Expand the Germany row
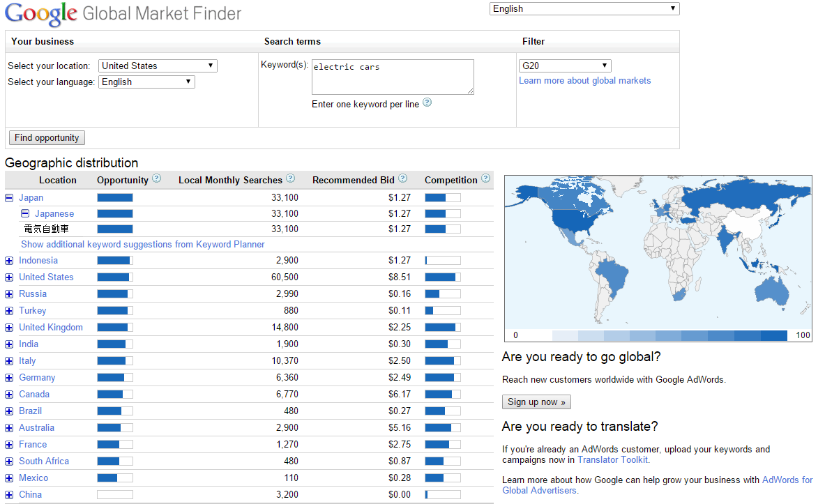This screenshot has height=504, width=825. pos(9,378)
